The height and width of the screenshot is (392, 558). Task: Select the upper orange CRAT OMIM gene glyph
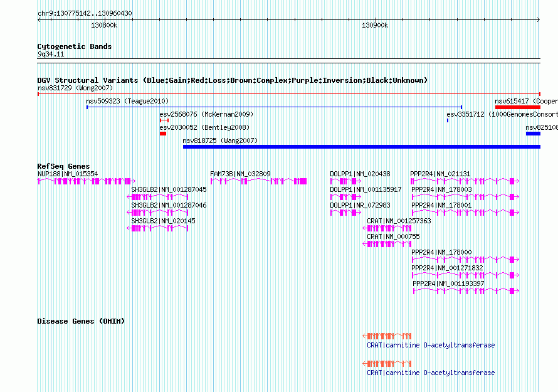coord(387,336)
